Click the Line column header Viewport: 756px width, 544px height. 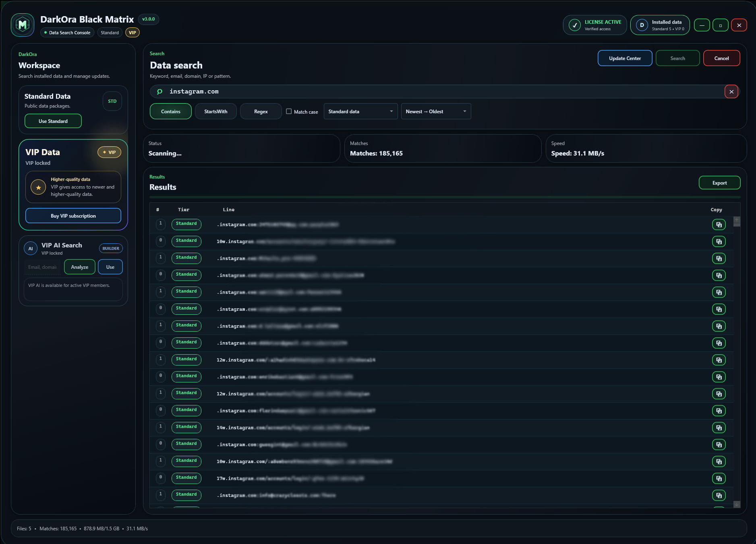tap(228, 210)
